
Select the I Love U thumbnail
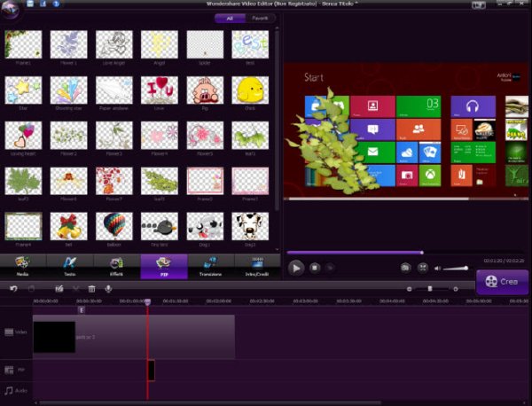160,90
